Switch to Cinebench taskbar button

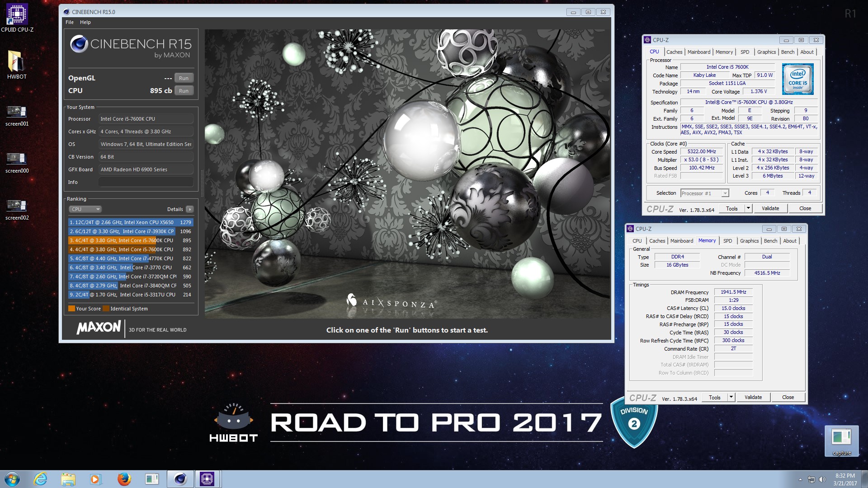tap(180, 479)
